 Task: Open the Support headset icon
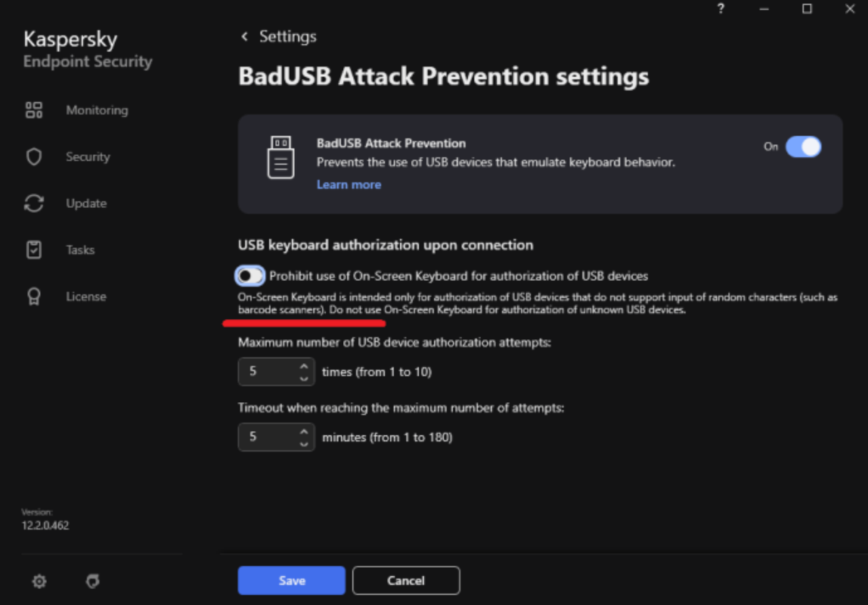click(92, 580)
